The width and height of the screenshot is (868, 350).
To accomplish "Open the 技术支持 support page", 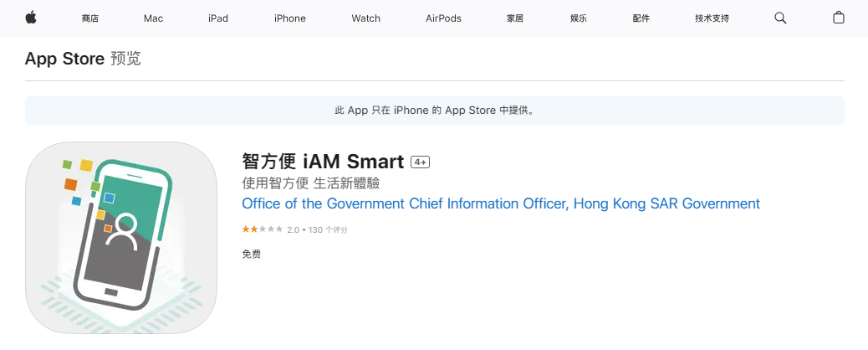I will [x=712, y=18].
